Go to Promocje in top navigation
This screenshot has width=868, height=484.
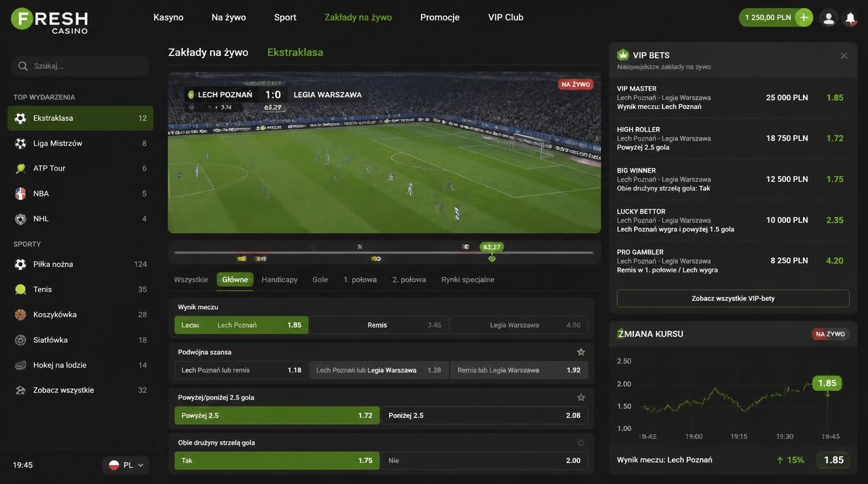point(440,18)
